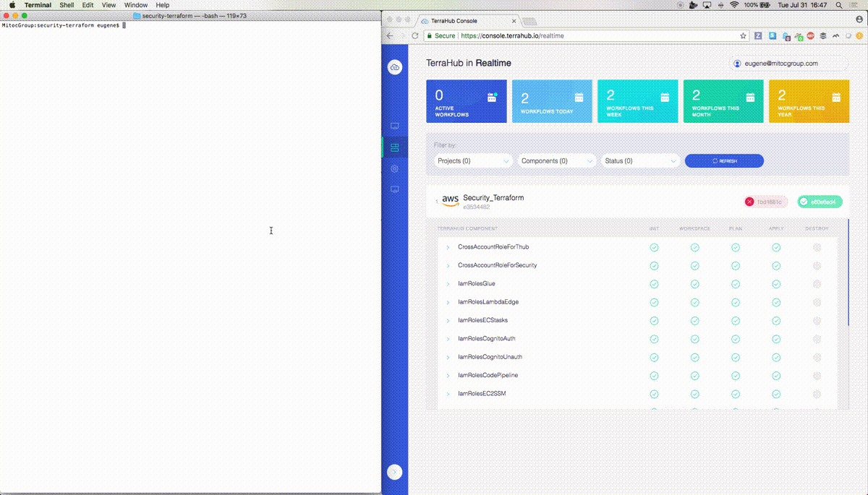The width and height of the screenshot is (868, 495).
Task: Click Plan status check for IamRolesCognitoUnauth
Action: click(736, 357)
